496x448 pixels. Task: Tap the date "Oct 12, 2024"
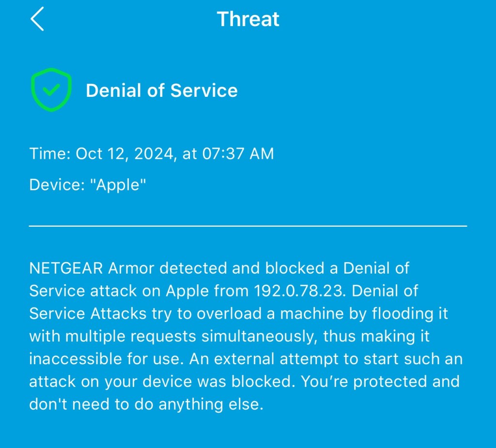(x=125, y=154)
